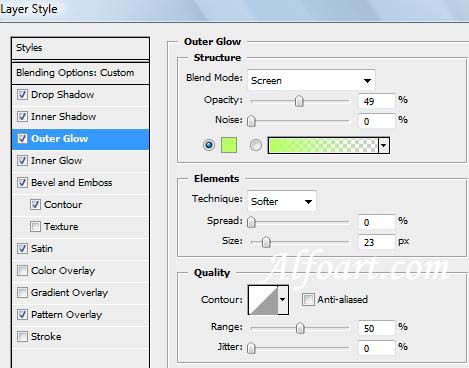Click the Size value field showing 23
The image size is (469, 368).
coord(377,242)
